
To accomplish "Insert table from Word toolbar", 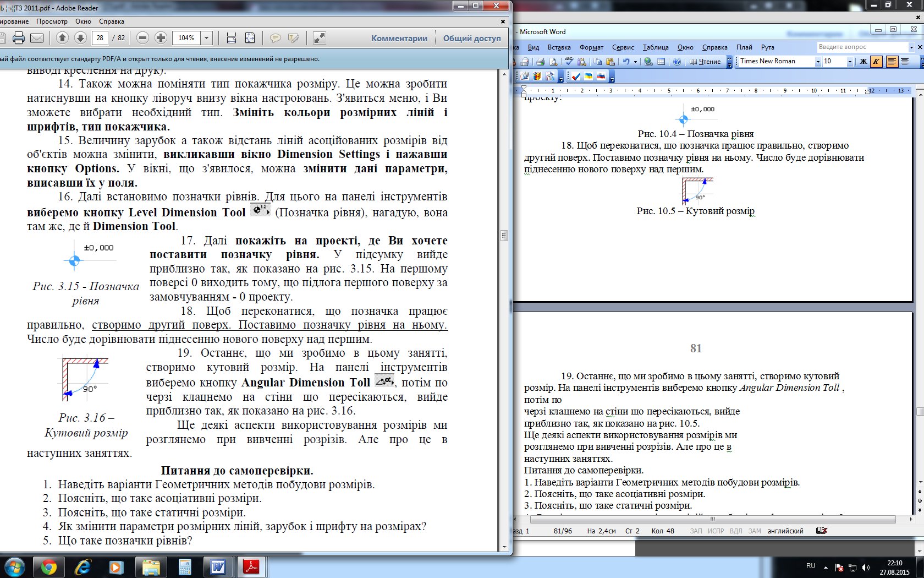I will tap(661, 62).
